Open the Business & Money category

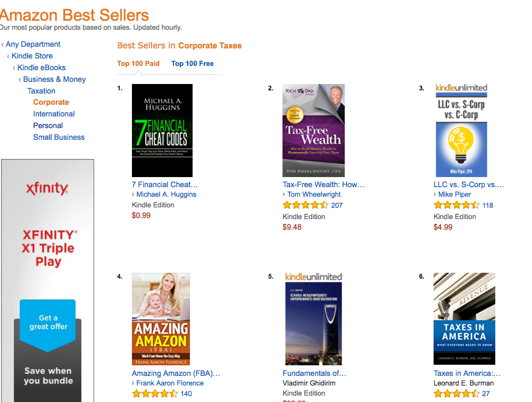54,79
